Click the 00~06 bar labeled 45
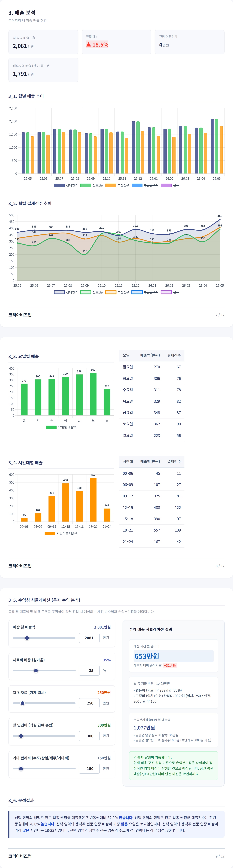The height and width of the screenshot is (868, 233). [24, 520]
